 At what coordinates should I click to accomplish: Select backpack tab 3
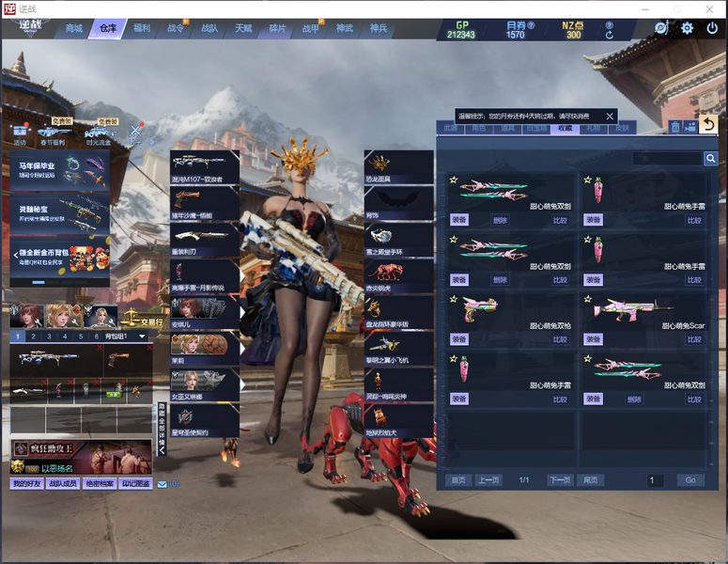(49, 337)
